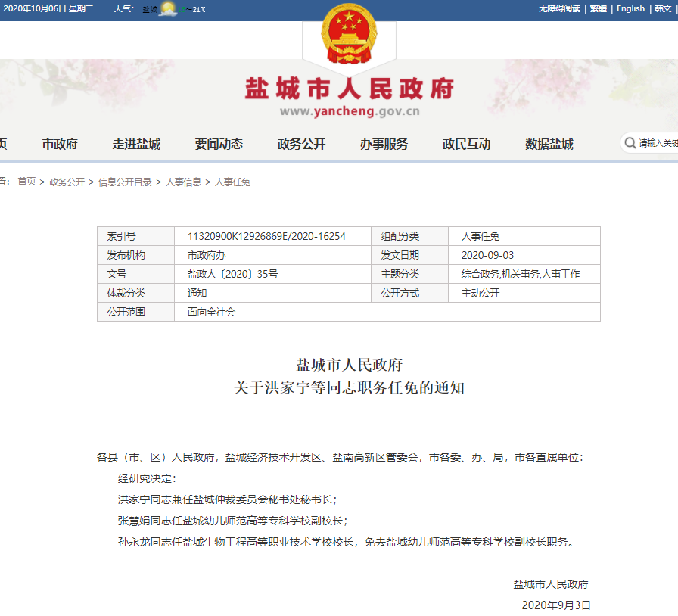Open the 走进盐城 navigation item
Viewport: 678px width, 616px height.
[136, 144]
